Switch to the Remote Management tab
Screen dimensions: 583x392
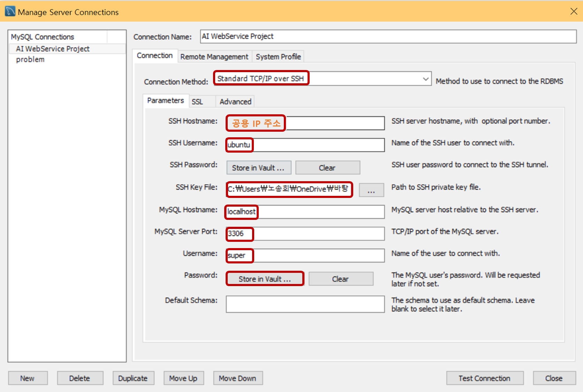click(214, 56)
